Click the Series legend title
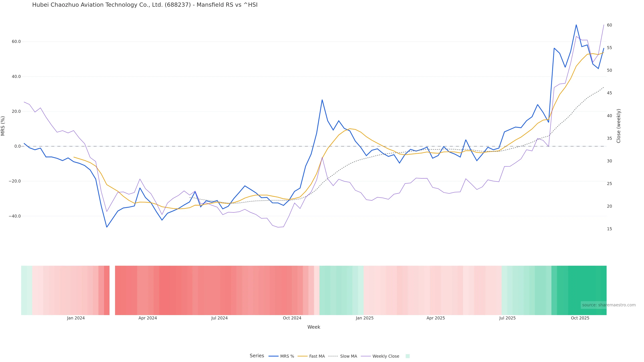Viewport: 644px width, 362px height. pyautogui.click(x=257, y=356)
